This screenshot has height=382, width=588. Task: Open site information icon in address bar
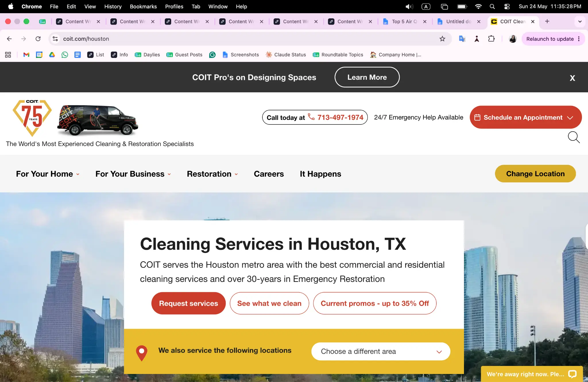[x=55, y=39]
